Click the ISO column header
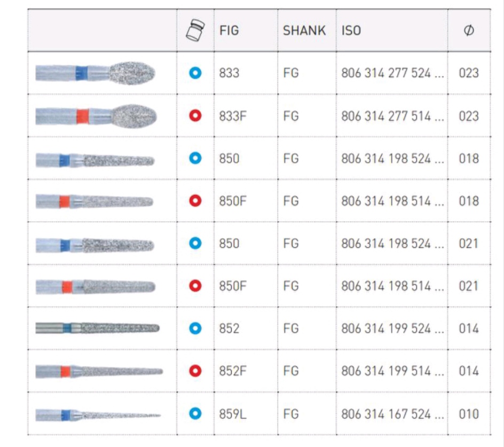 (x=351, y=30)
